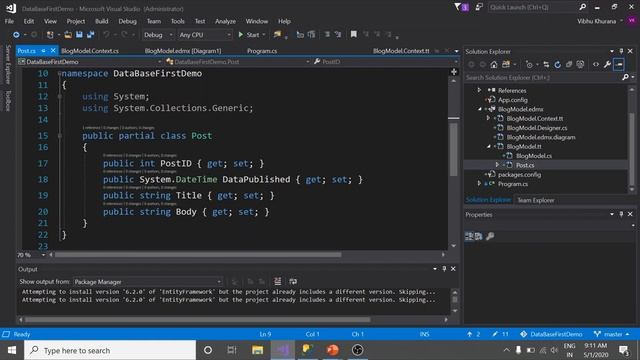The height and width of the screenshot is (360, 640).
Task: Open the DataBaseFirstDemo.Post type dropdown
Action: point(238,62)
